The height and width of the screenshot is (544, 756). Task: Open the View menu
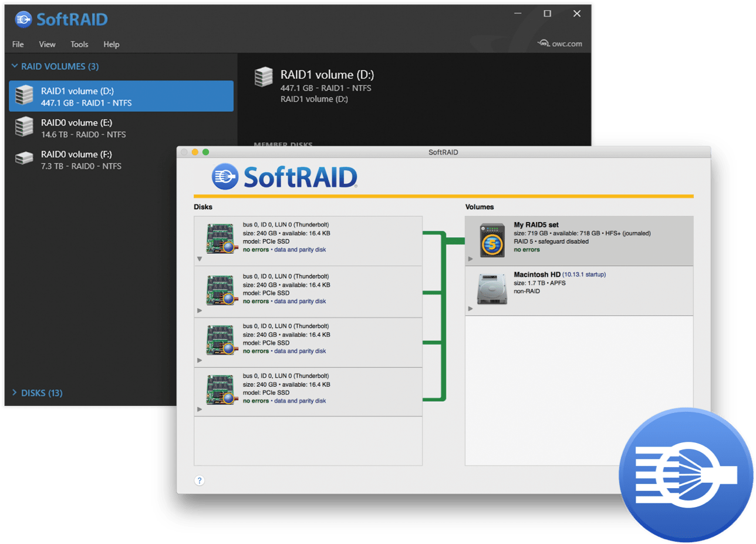coord(47,44)
